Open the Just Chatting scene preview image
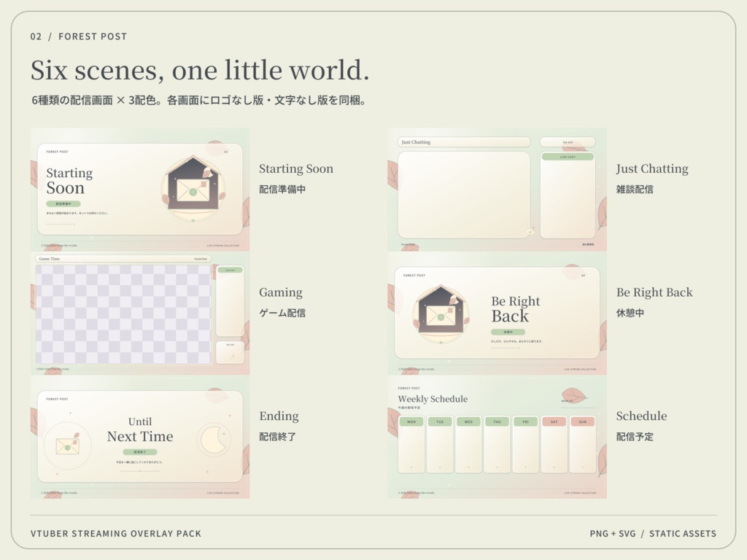Screen dimensions: 747x560 (x=498, y=190)
